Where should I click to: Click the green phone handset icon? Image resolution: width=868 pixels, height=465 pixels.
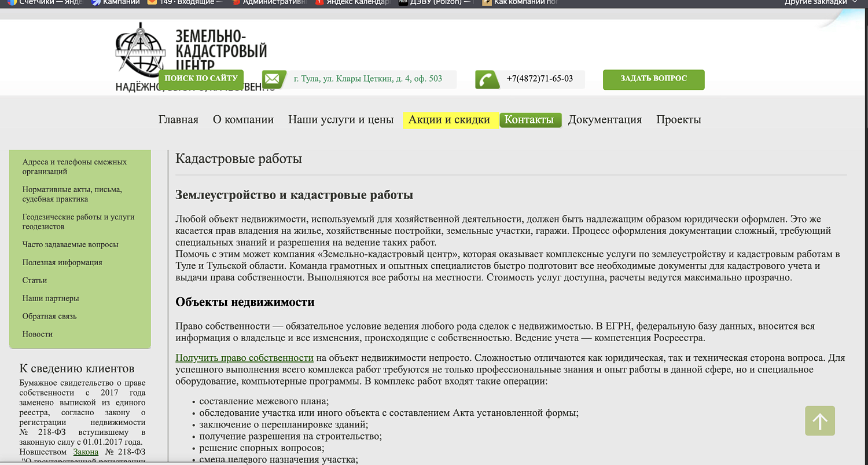487,79
